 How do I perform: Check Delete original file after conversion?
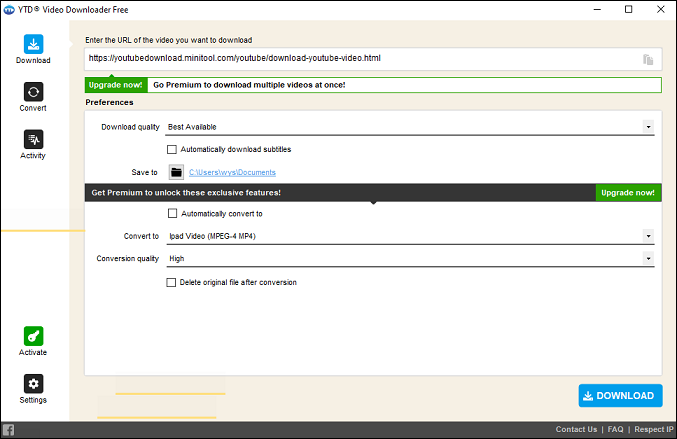click(171, 282)
